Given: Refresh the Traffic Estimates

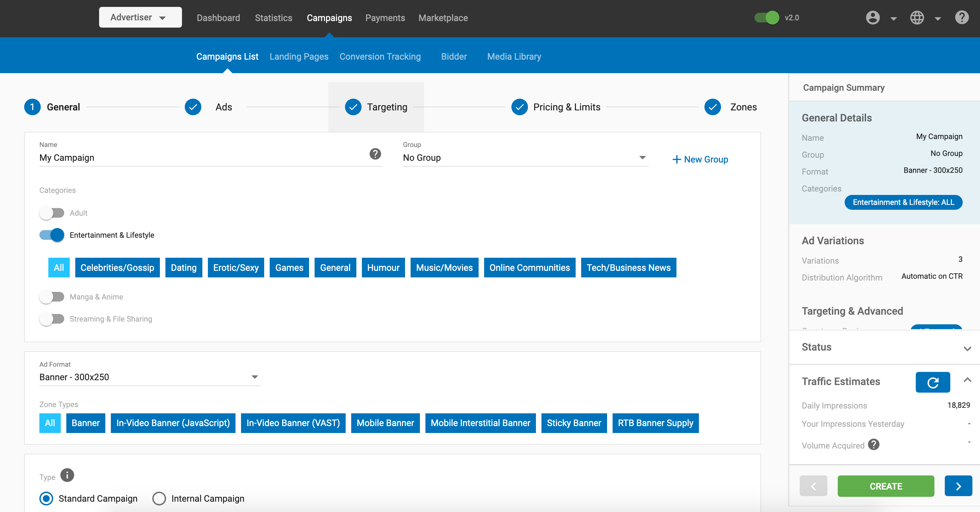Looking at the screenshot, I should [x=932, y=382].
